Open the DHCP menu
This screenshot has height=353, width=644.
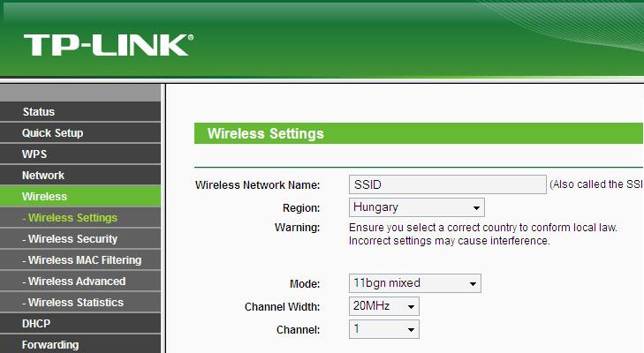pos(80,324)
